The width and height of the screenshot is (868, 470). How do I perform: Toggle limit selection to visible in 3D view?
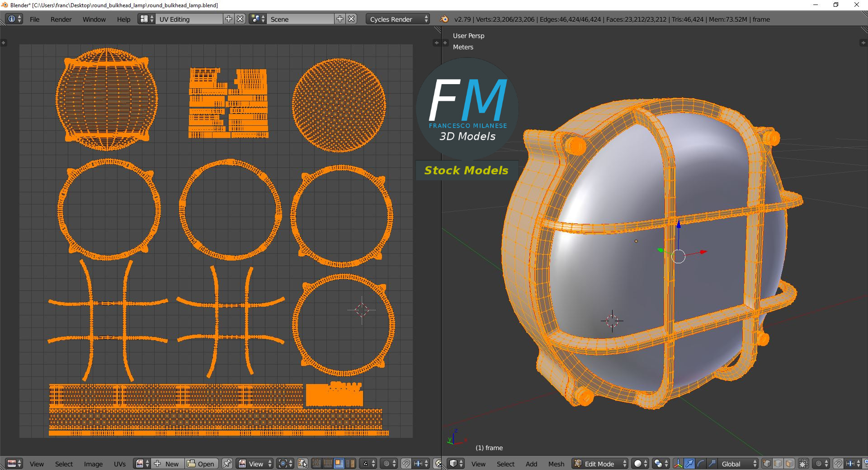803,464
